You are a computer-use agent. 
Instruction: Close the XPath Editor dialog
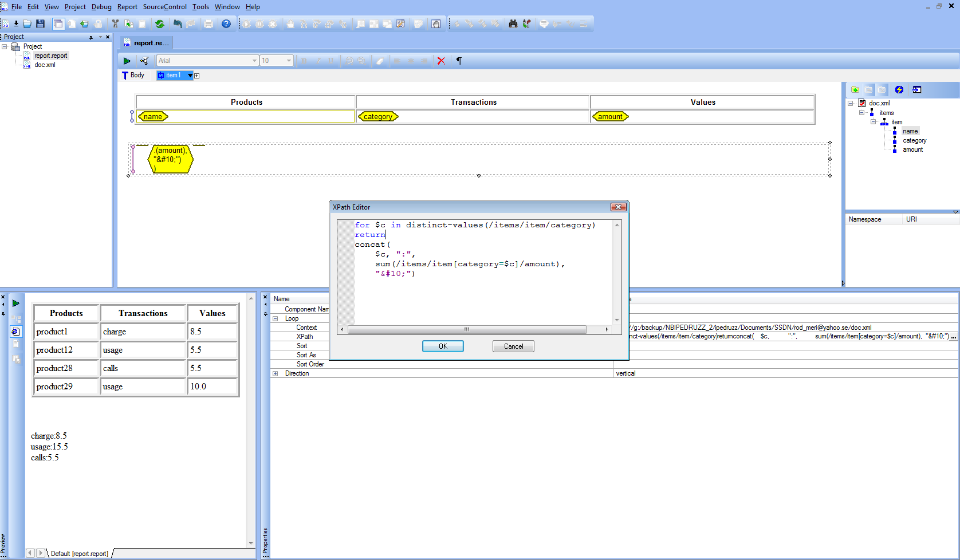tap(618, 207)
